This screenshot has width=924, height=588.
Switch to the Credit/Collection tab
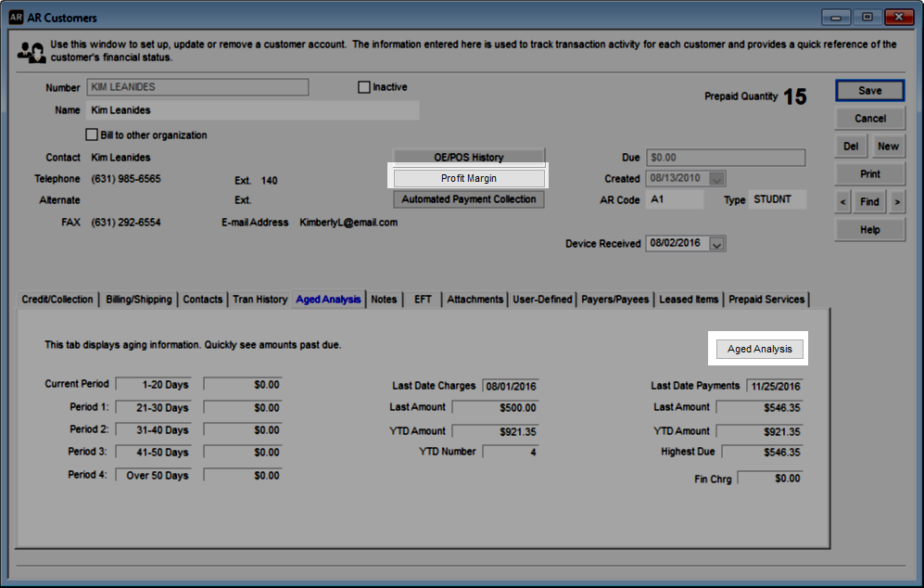(x=57, y=300)
